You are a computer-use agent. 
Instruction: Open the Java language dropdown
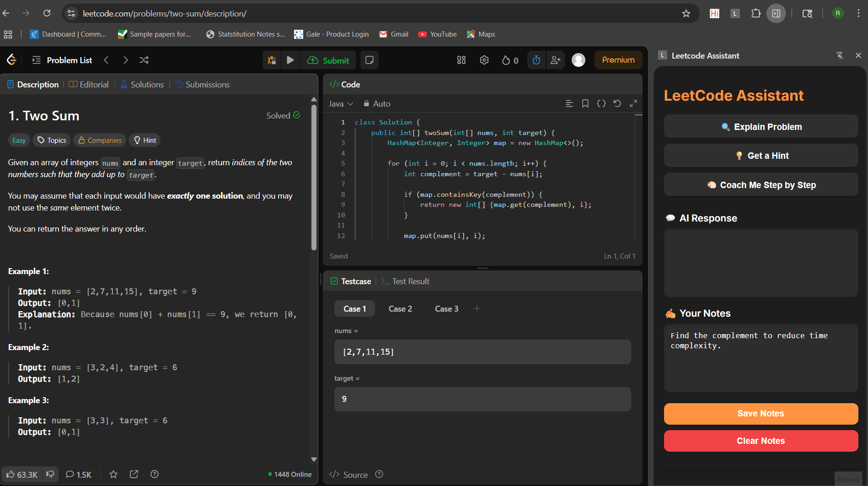(x=341, y=104)
